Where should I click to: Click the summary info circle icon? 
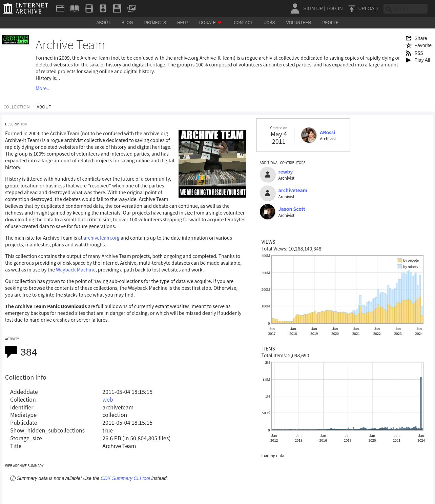[x=13, y=478]
